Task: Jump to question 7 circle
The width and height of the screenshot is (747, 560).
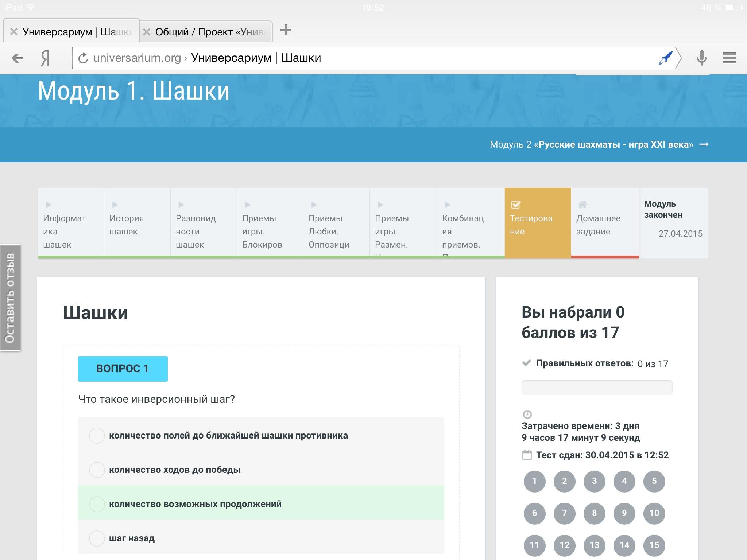Action: tap(565, 513)
